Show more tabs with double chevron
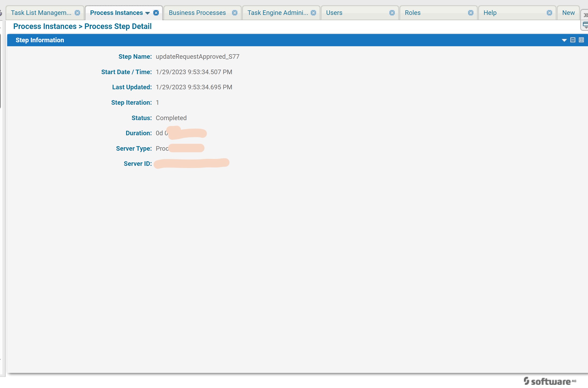 coord(585,15)
